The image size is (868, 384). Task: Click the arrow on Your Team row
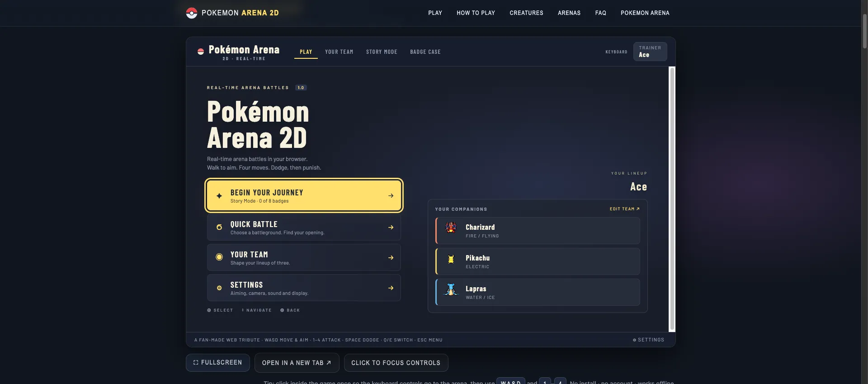click(x=391, y=258)
